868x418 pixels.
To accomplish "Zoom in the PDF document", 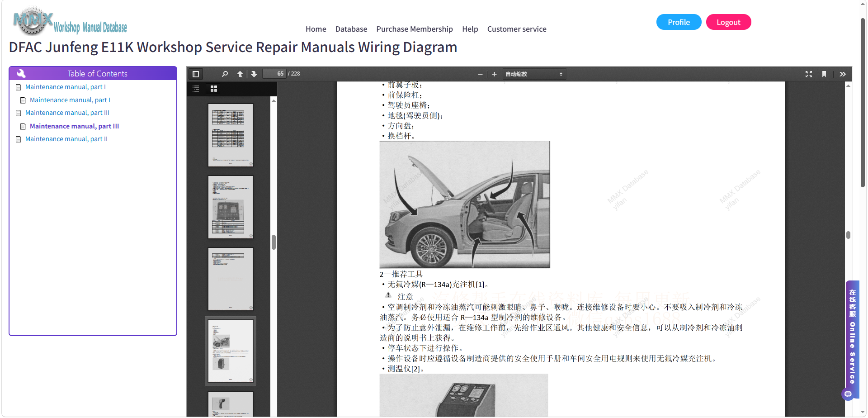I will pos(494,74).
